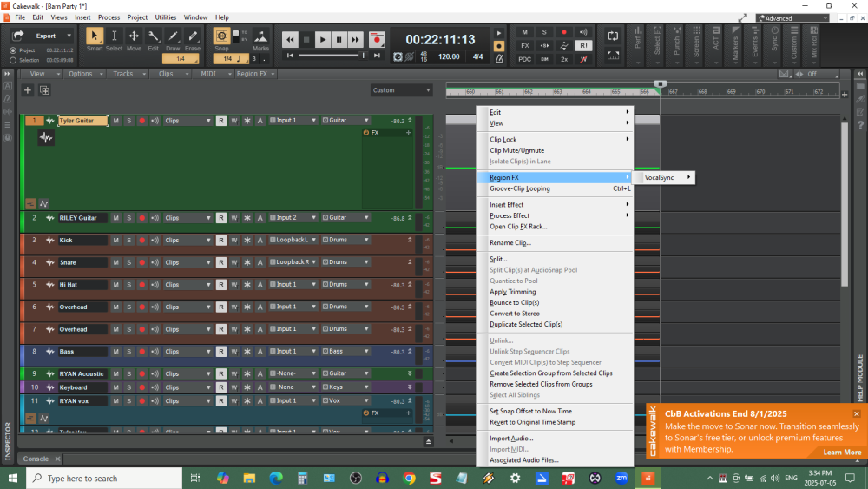Pick the Edit tool
Viewport: 868px width, 489px height.
pos(154,36)
